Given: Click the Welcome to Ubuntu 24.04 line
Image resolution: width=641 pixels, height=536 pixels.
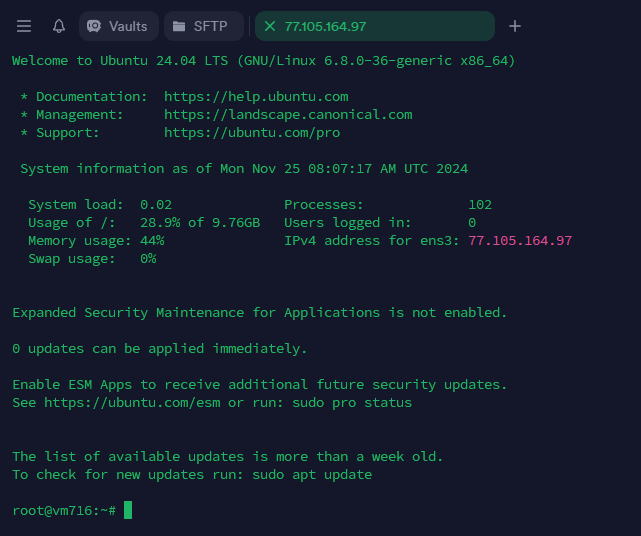Looking at the screenshot, I should point(264,61).
